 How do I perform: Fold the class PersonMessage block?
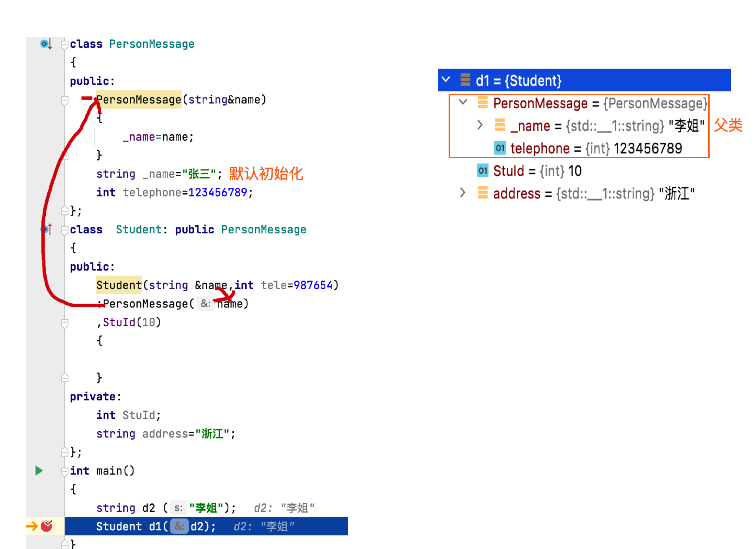[x=64, y=45]
